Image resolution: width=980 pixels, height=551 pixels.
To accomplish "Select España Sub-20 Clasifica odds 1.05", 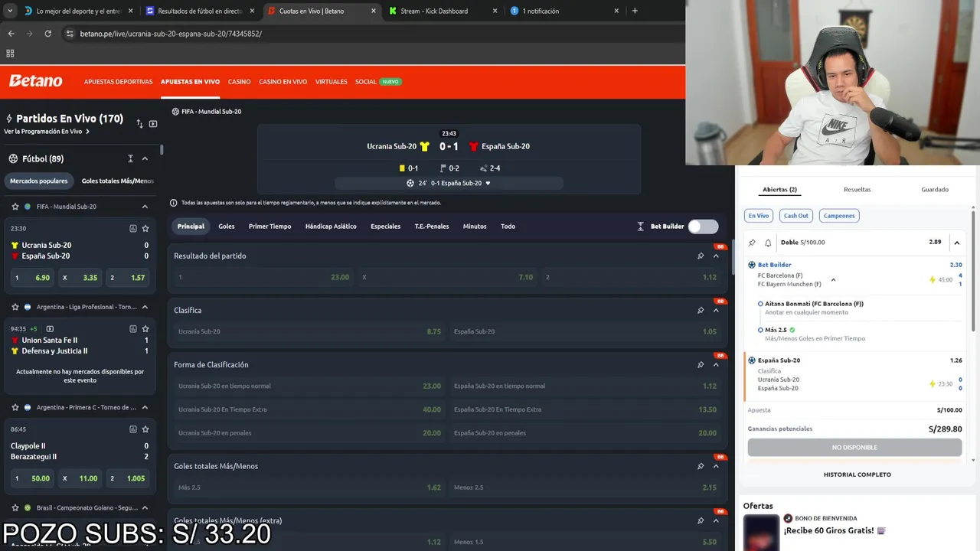I will click(585, 331).
